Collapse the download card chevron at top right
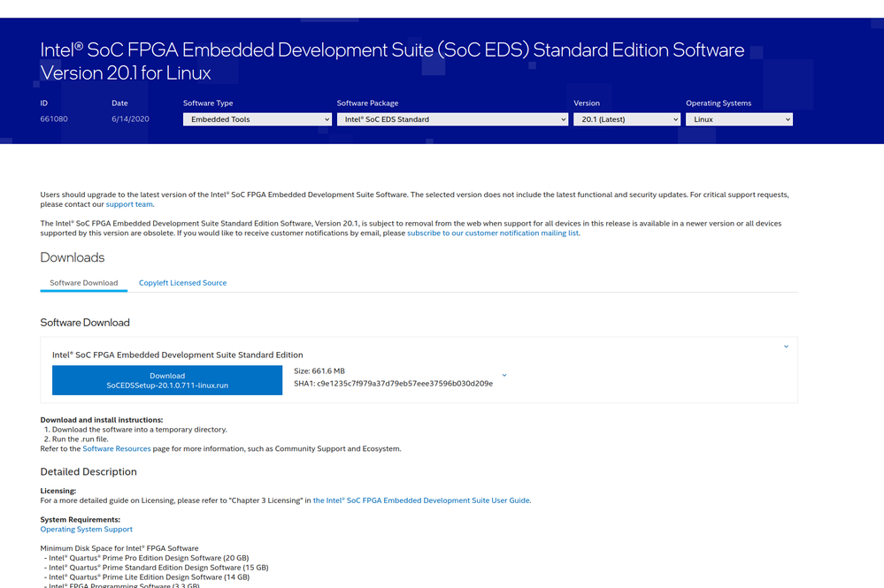The height and width of the screenshot is (588, 884). pos(786,347)
